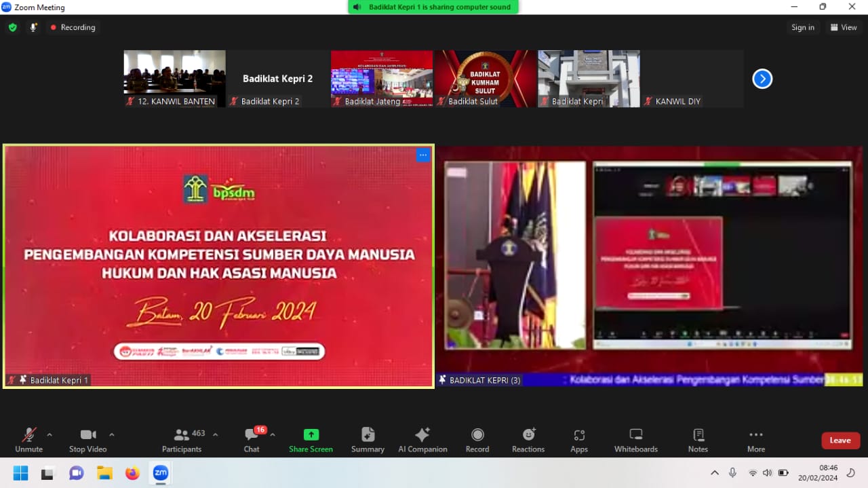Open the Reactions picker
Image resolution: width=868 pixels, height=488 pixels.
click(x=528, y=440)
